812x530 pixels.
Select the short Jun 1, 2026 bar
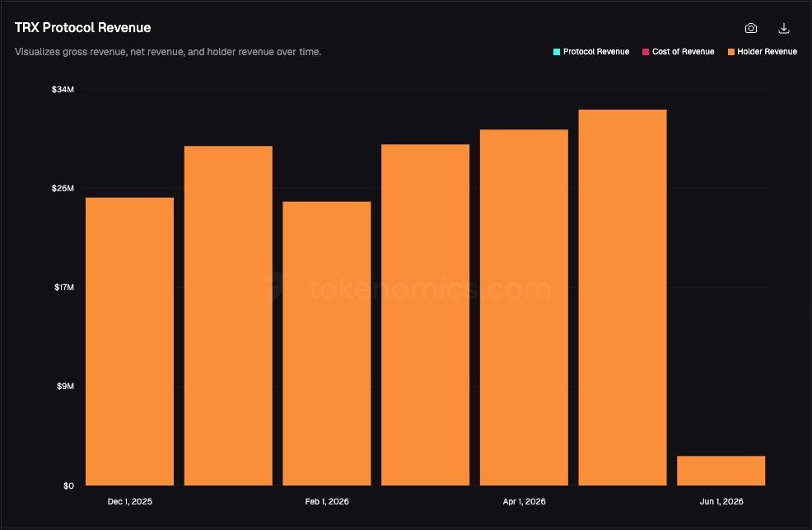pyautogui.click(x=721, y=471)
